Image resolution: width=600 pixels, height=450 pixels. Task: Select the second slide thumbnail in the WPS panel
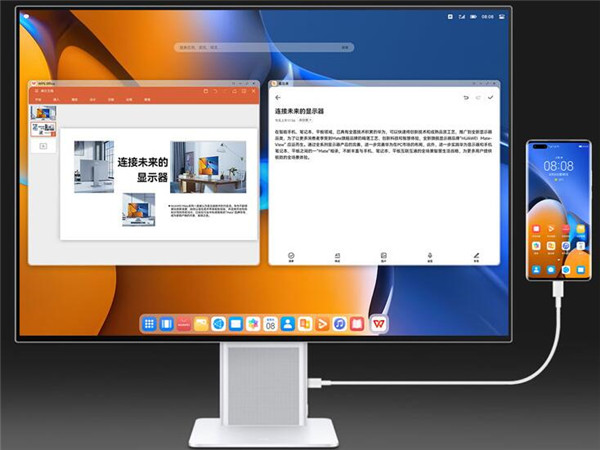point(45,129)
